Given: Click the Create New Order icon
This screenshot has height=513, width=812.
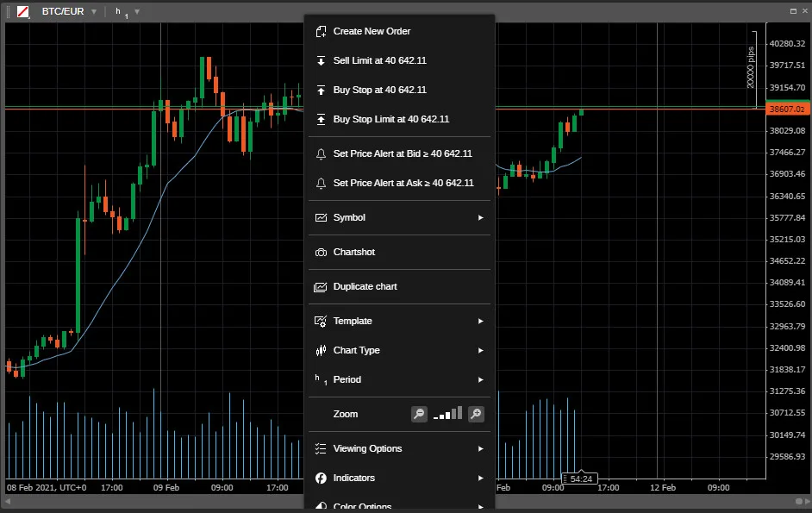Looking at the screenshot, I should [321, 32].
